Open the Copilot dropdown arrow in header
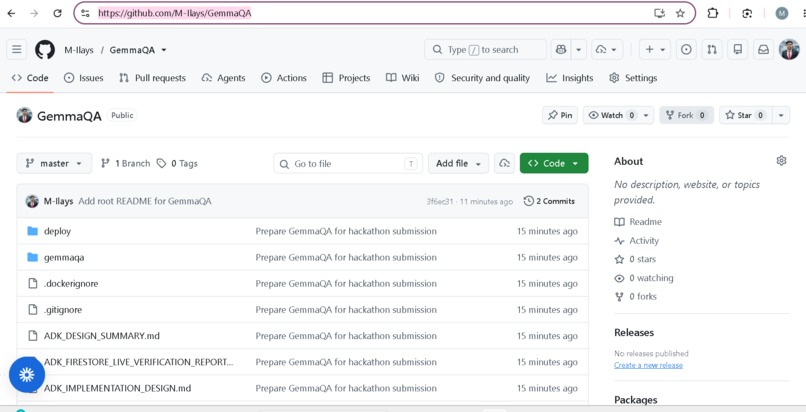806x412 pixels. click(578, 50)
